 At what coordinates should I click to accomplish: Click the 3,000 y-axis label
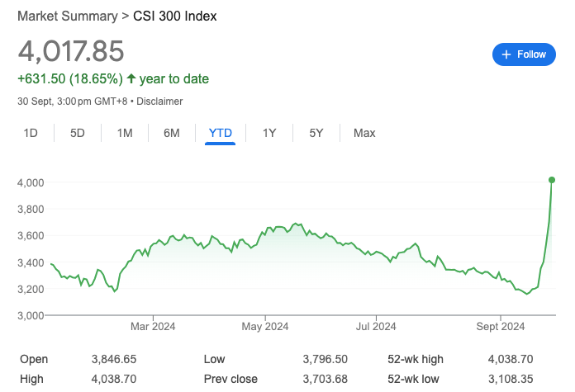point(31,315)
